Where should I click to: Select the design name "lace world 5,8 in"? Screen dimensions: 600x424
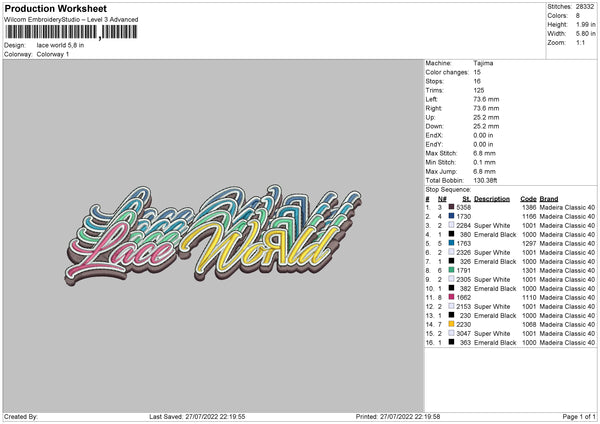60,45
